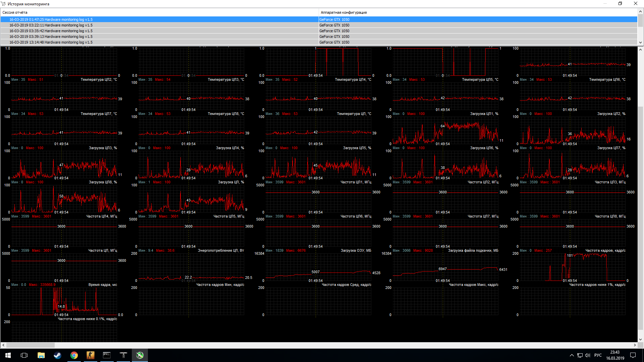
Task: Show hidden system tray icons
Action: [572, 355]
